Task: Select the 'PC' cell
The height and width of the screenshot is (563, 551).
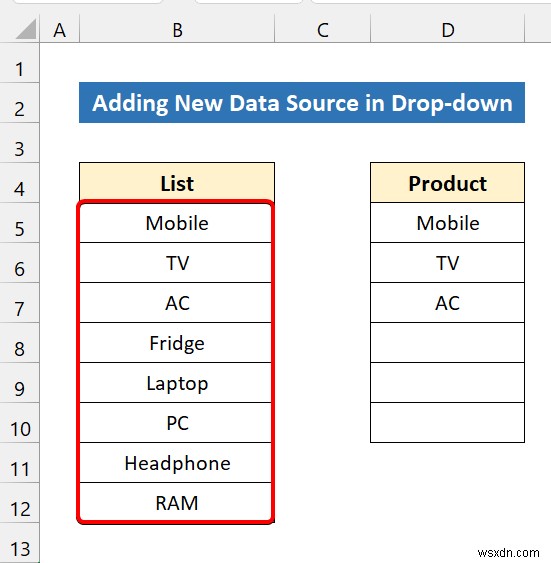Action: (177, 423)
